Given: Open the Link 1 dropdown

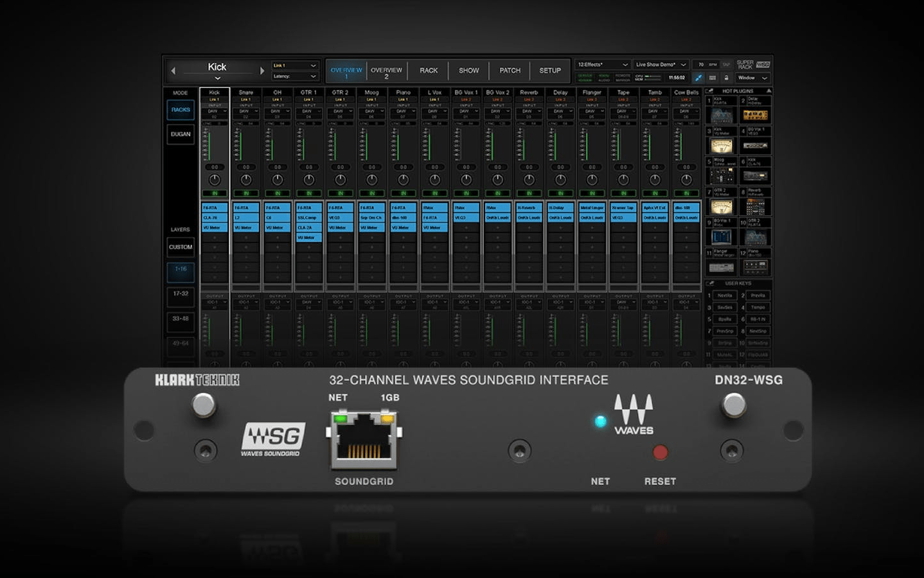Looking at the screenshot, I should coord(294,66).
